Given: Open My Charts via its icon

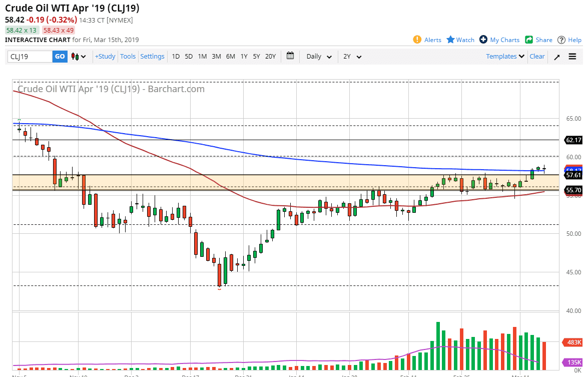Looking at the screenshot, I should tap(483, 40).
